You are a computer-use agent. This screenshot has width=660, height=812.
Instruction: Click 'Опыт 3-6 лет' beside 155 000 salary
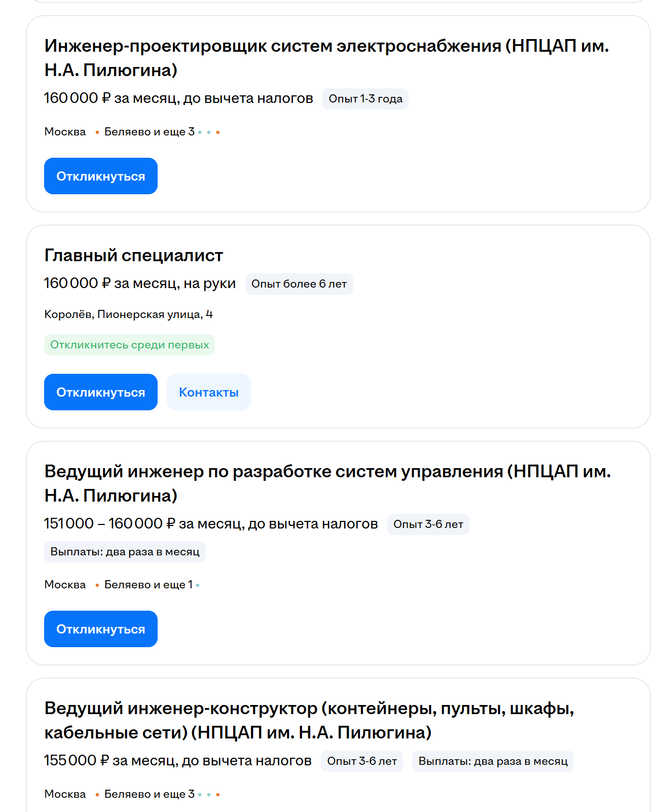click(x=361, y=761)
